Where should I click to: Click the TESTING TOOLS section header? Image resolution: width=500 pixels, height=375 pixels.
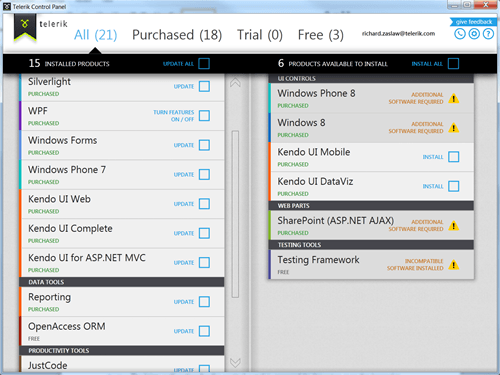click(x=371, y=245)
